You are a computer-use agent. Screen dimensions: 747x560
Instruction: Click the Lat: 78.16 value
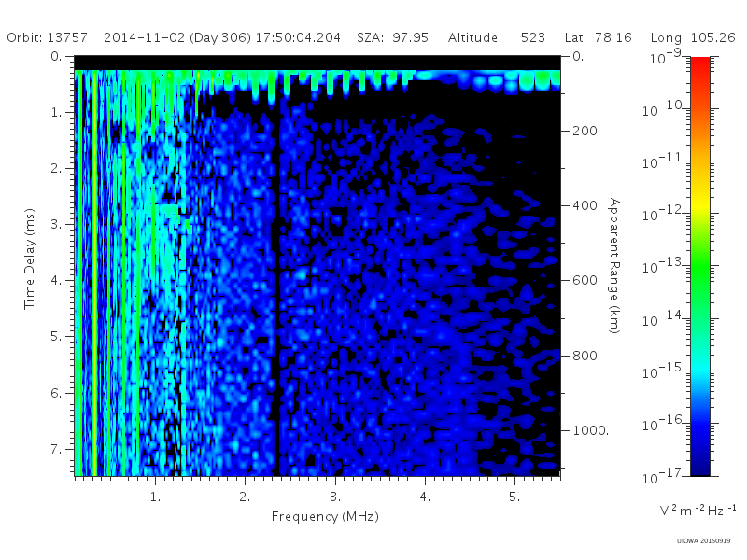click(x=598, y=37)
